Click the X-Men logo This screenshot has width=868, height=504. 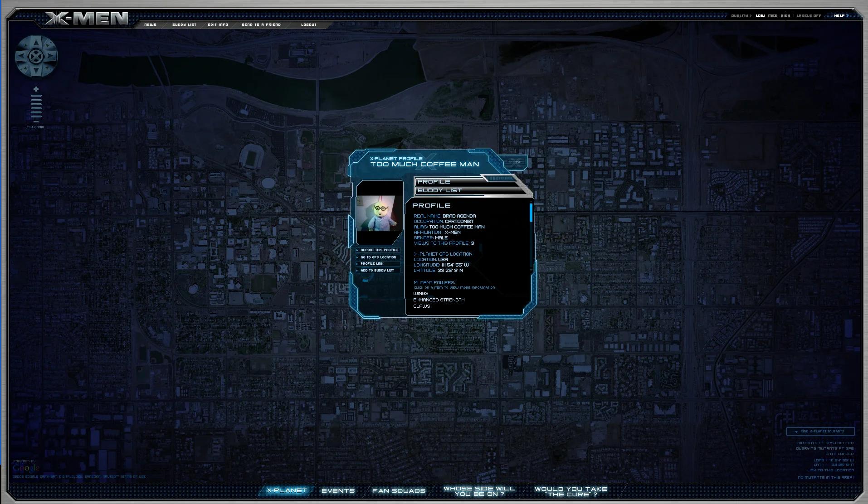pos(86,19)
